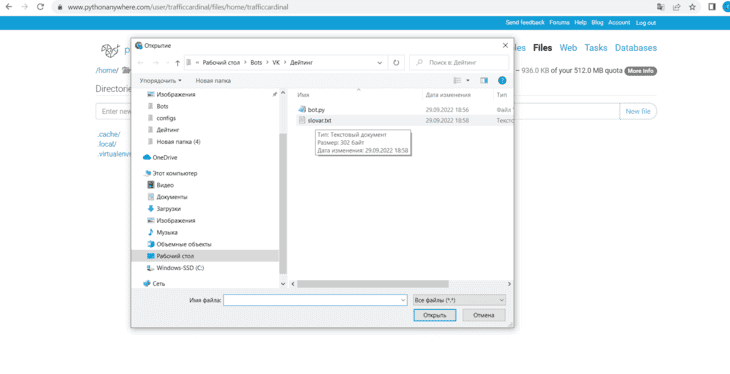This screenshot has height=374, width=730.
Task: Click the dialog's up-folder arrow icon
Action: tap(177, 63)
